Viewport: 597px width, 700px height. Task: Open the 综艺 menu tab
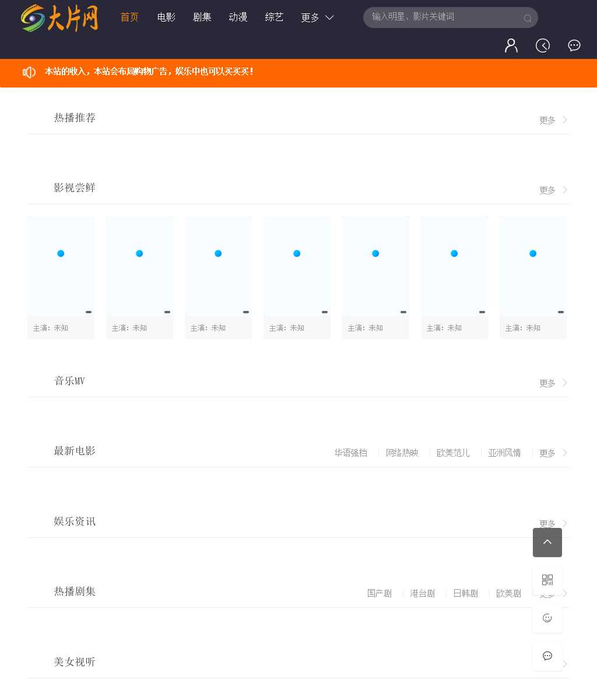point(274,17)
